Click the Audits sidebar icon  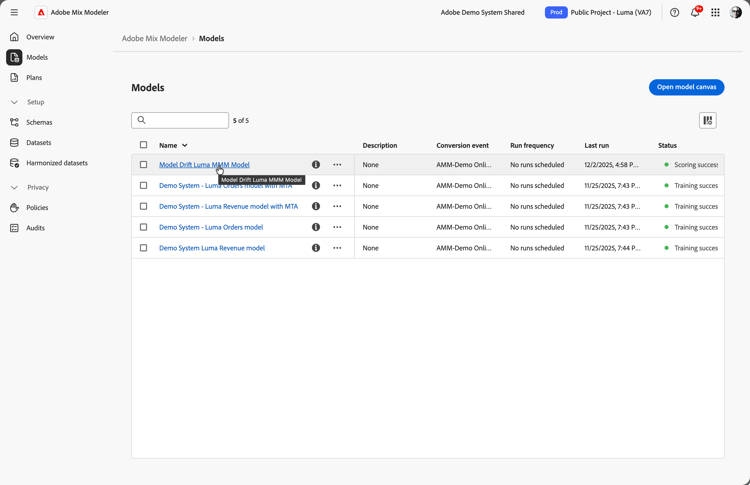pos(14,228)
